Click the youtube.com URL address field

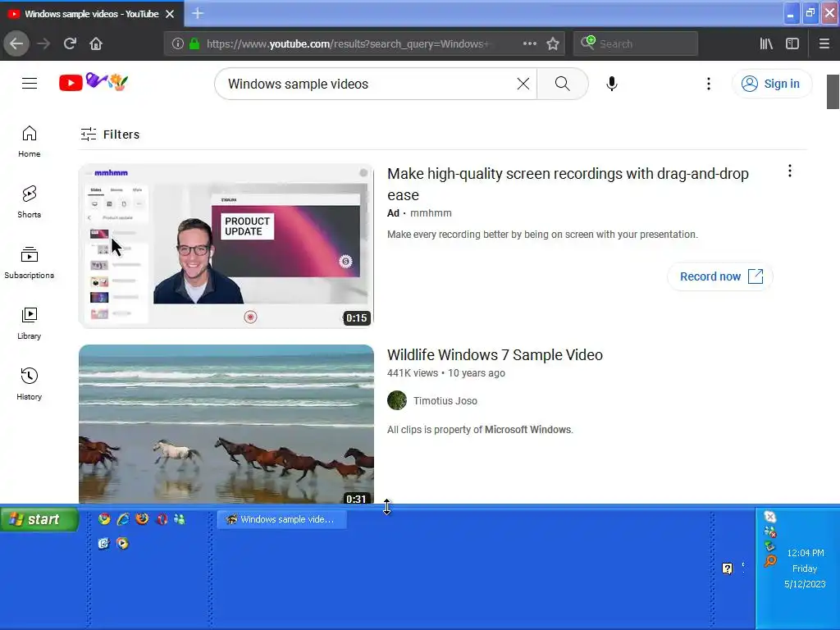click(x=348, y=44)
